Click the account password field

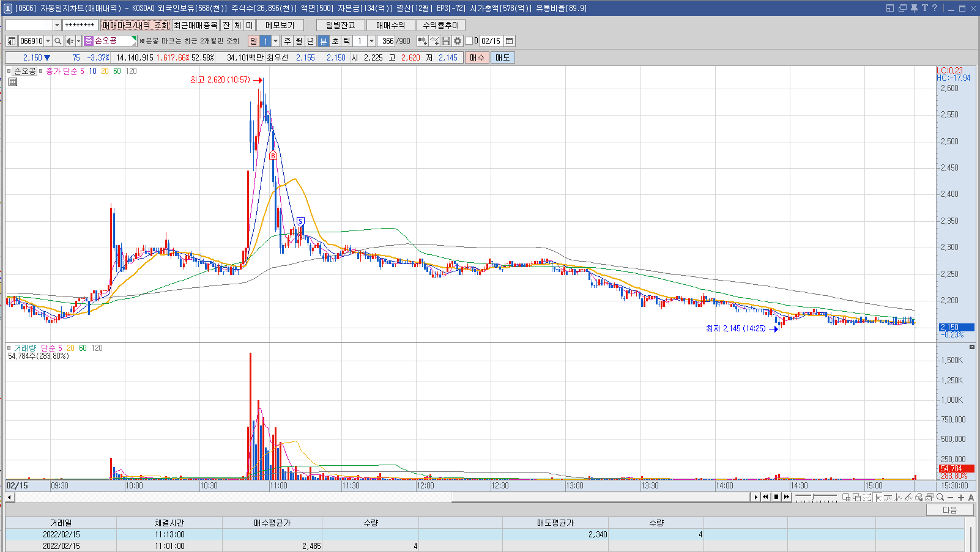[80, 25]
